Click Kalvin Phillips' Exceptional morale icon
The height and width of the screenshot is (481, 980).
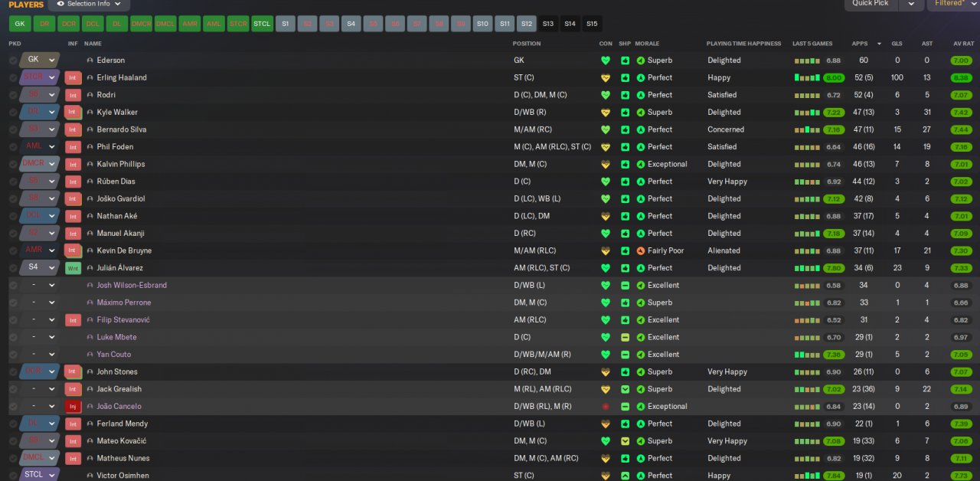(x=641, y=164)
